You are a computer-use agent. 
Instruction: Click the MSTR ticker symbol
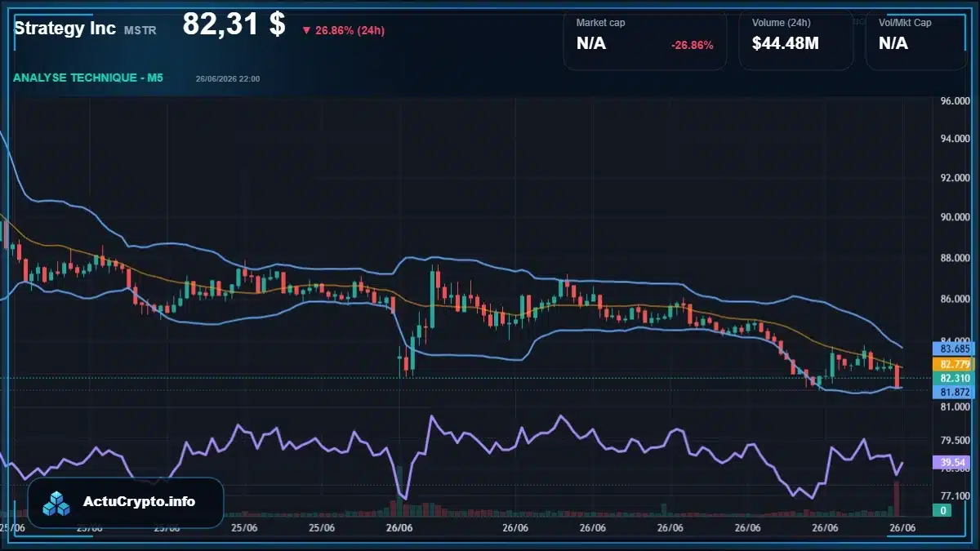coord(140,30)
